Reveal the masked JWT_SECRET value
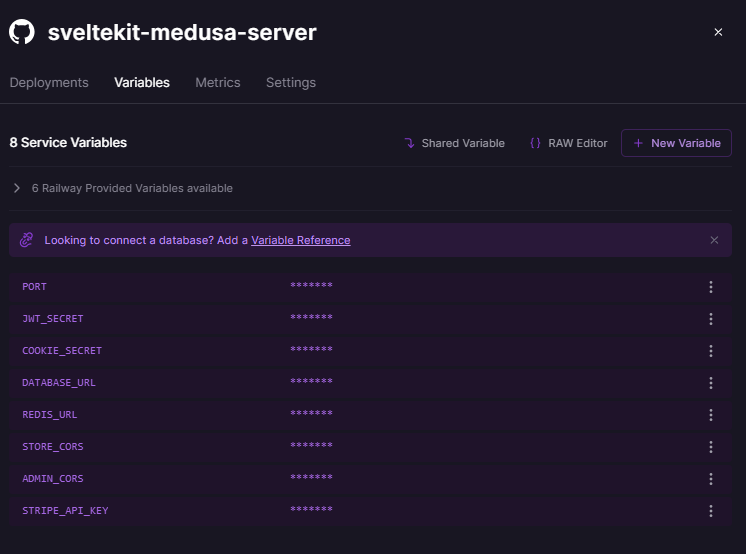This screenshot has height=554, width=746. click(311, 317)
